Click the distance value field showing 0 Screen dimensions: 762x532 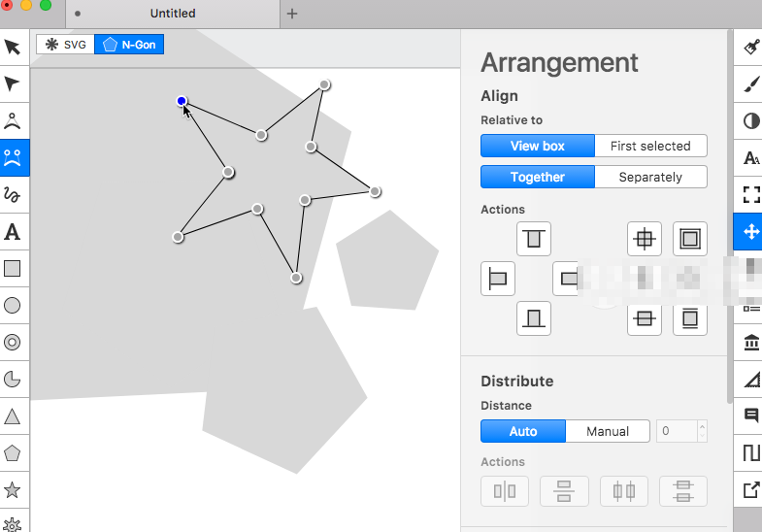tap(677, 431)
